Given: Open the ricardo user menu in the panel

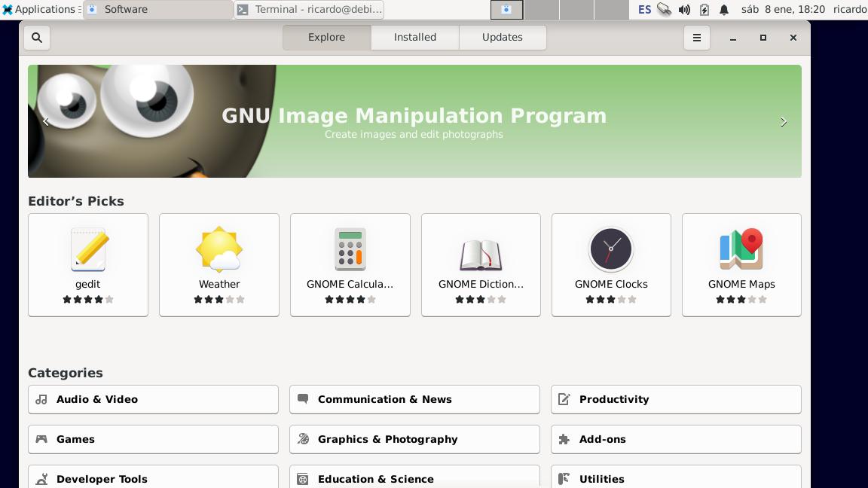Looking at the screenshot, I should tap(850, 9).
